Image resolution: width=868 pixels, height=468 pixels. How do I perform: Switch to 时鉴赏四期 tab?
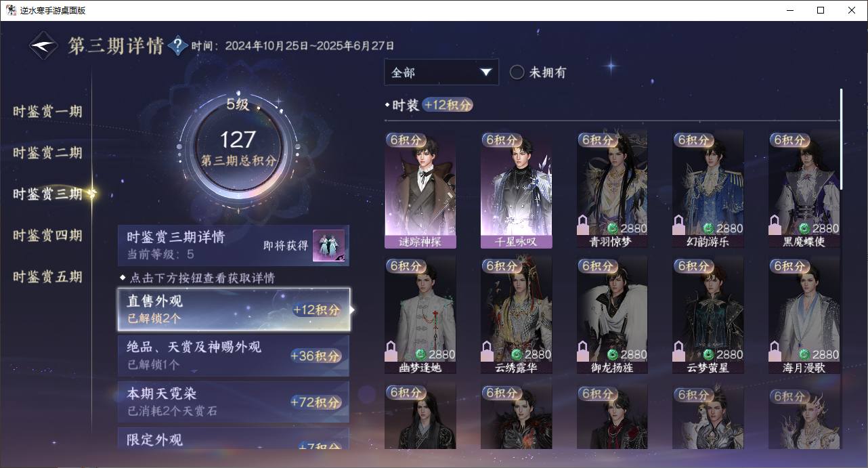pyautogui.click(x=47, y=236)
